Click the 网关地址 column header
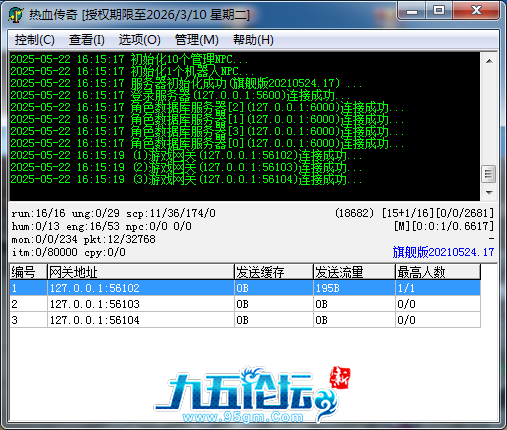The width and height of the screenshot is (507, 430). click(141, 272)
